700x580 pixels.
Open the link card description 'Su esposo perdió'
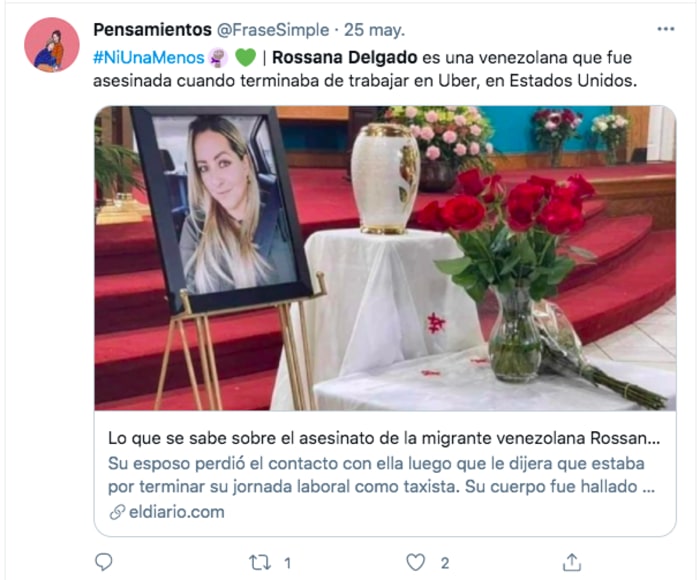[x=381, y=475]
